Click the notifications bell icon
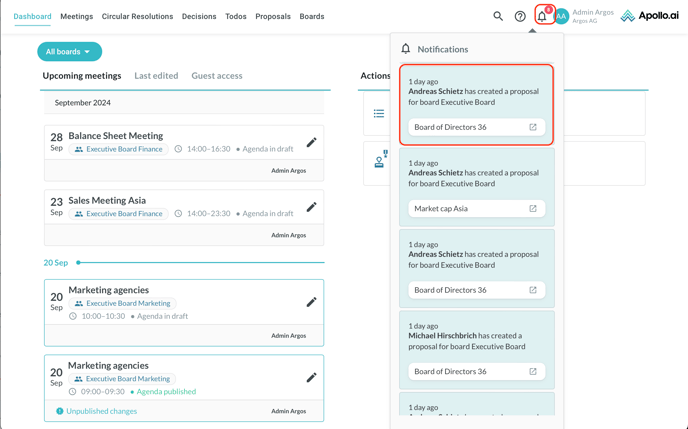 [x=542, y=16]
